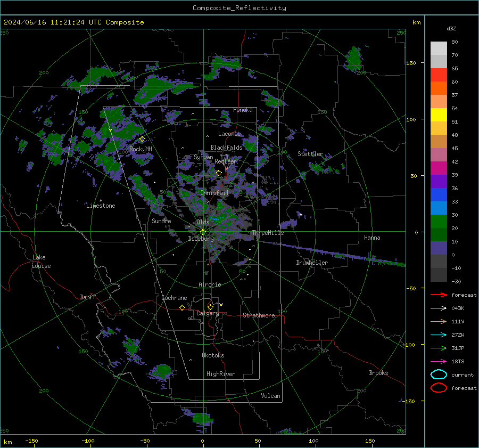Click the red forecast ellipse legend icon
This screenshot has width=479, height=448.
pos(439,388)
